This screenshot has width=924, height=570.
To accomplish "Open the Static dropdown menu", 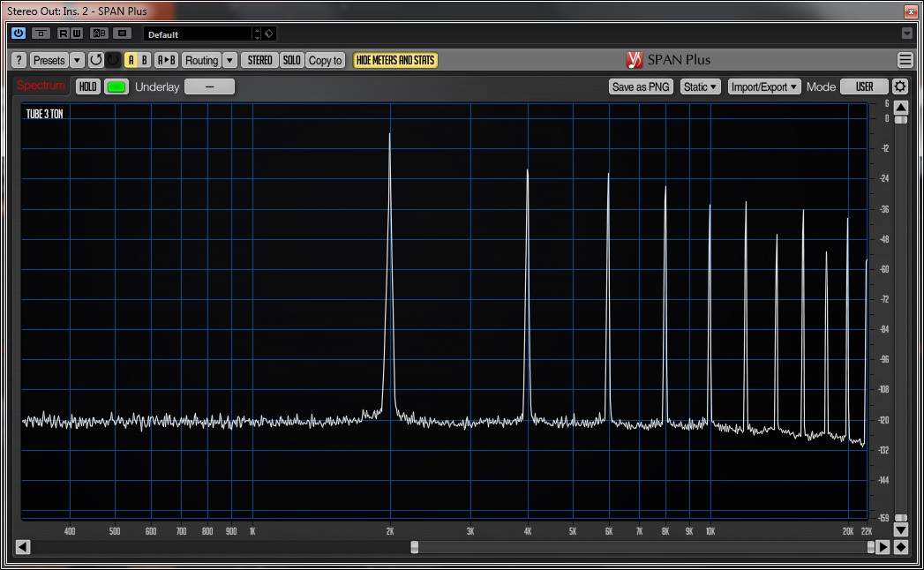I will 700,86.
